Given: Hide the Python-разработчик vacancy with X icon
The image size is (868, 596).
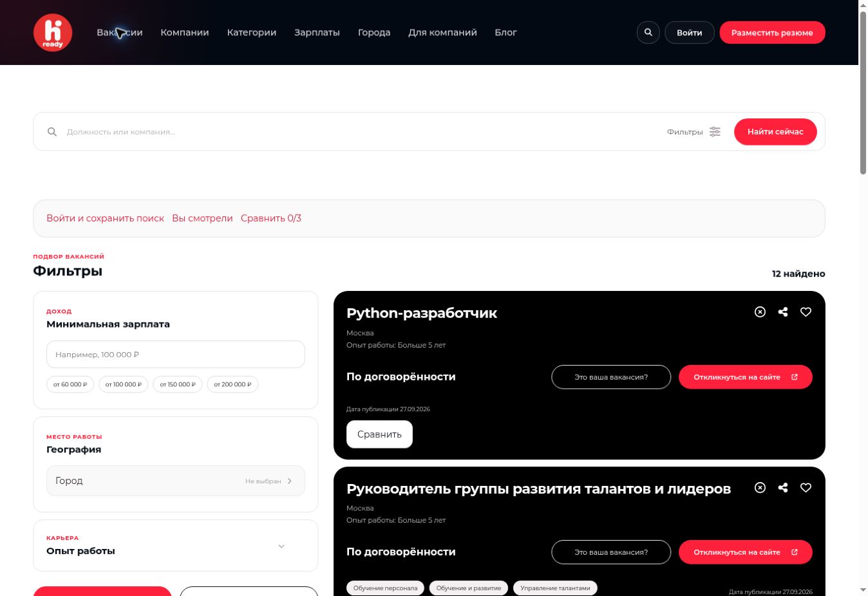Looking at the screenshot, I should pyautogui.click(x=760, y=312).
